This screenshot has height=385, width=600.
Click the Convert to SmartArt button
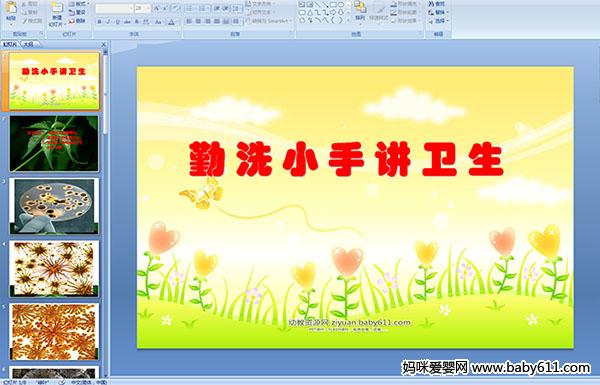click(x=267, y=21)
